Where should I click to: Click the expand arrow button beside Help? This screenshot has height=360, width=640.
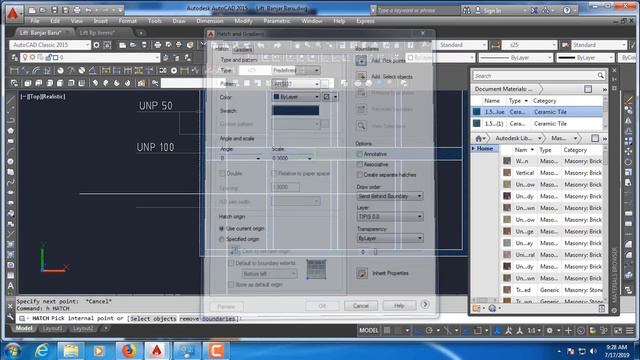pos(425,304)
